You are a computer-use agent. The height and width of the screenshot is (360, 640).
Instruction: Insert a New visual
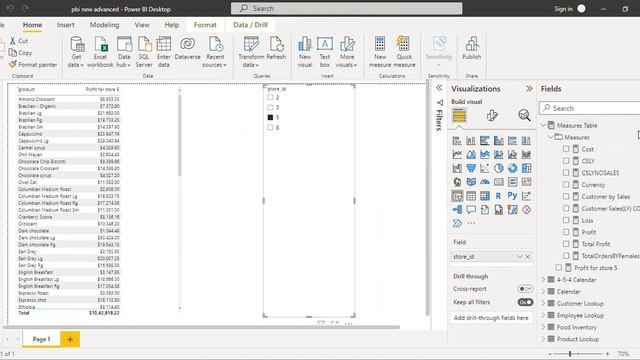point(305,52)
